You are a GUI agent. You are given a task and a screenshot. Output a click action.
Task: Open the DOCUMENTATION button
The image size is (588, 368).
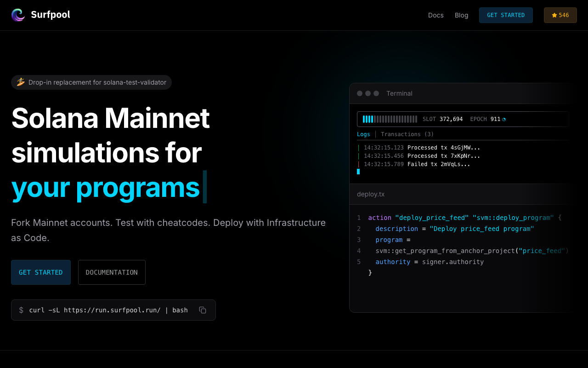pyautogui.click(x=112, y=272)
